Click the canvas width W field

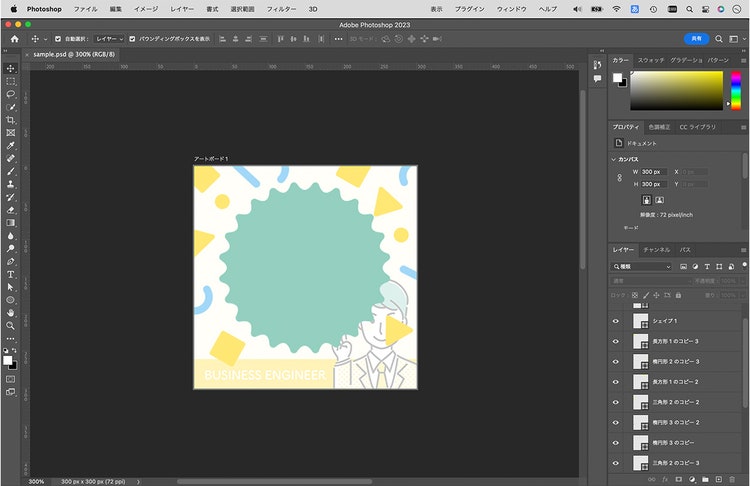click(x=654, y=172)
